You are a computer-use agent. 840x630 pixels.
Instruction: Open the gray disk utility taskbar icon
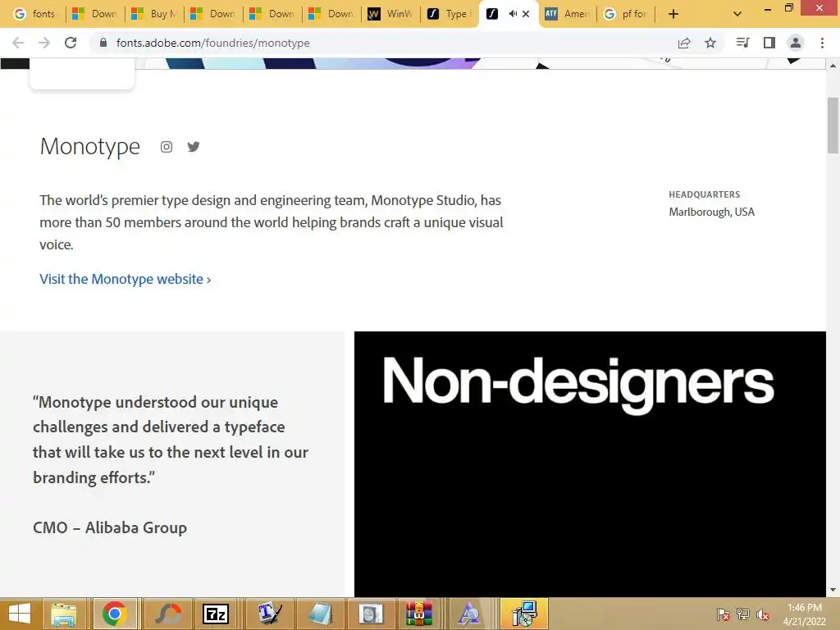click(x=371, y=614)
